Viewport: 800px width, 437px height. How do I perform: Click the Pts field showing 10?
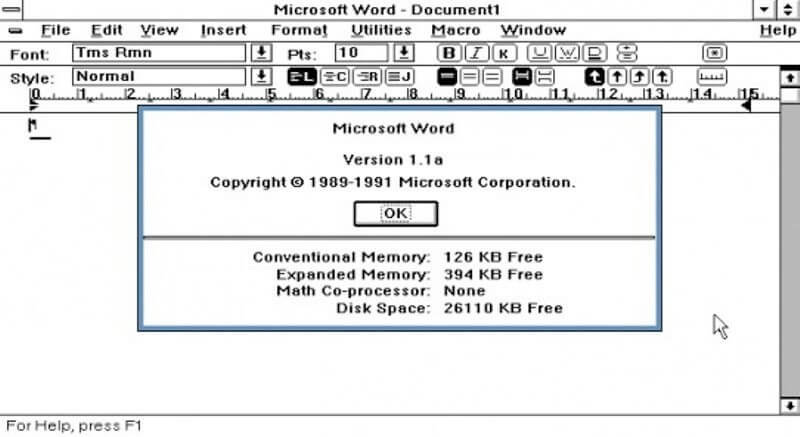pos(361,53)
